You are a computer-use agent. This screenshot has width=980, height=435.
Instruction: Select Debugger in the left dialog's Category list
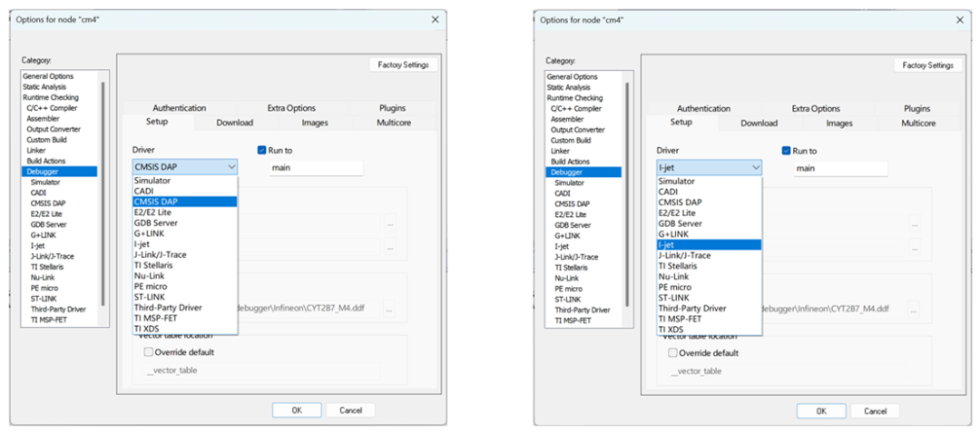click(59, 171)
